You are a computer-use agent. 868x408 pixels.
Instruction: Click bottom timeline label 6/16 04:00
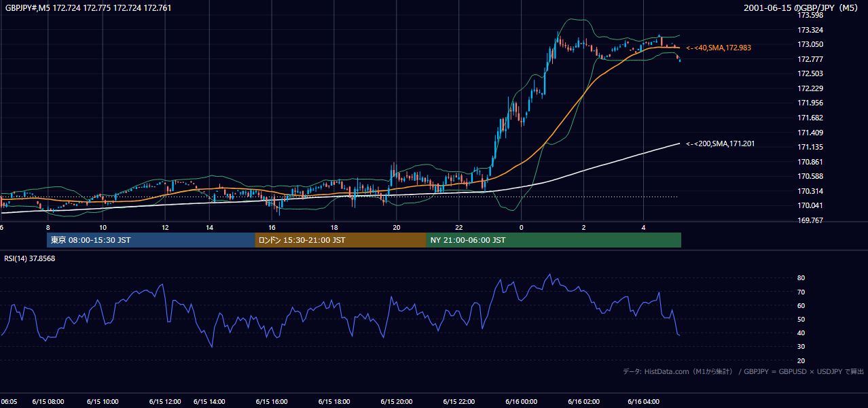(643, 402)
